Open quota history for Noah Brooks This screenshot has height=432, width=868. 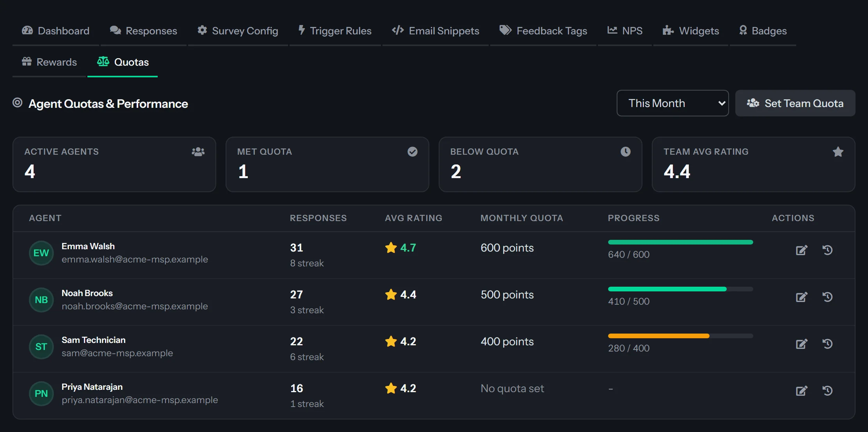(x=827, y=297)
